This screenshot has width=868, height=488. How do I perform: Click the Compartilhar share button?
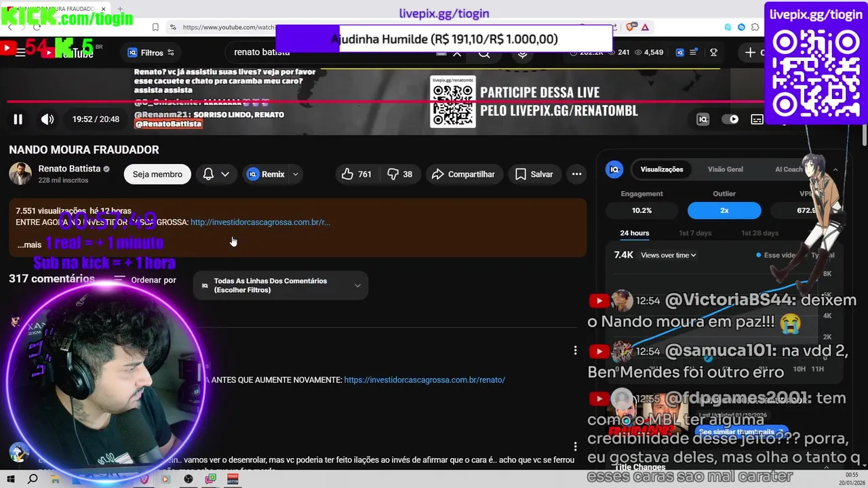point(464,174)
